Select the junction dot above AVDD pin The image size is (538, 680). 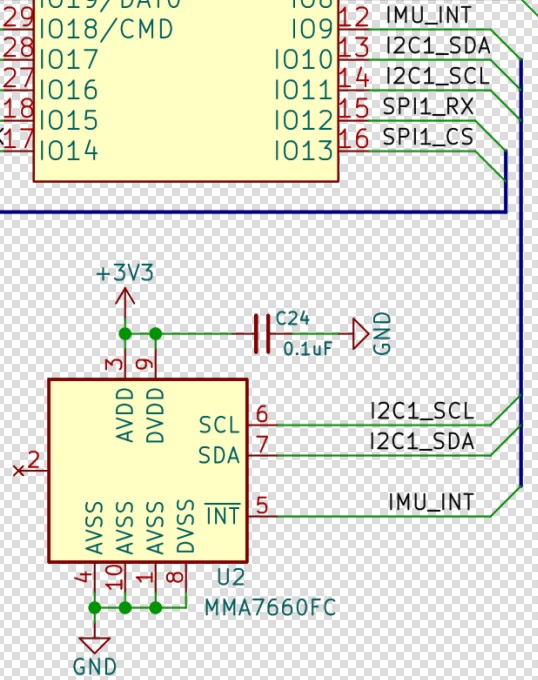coord(125,334)
